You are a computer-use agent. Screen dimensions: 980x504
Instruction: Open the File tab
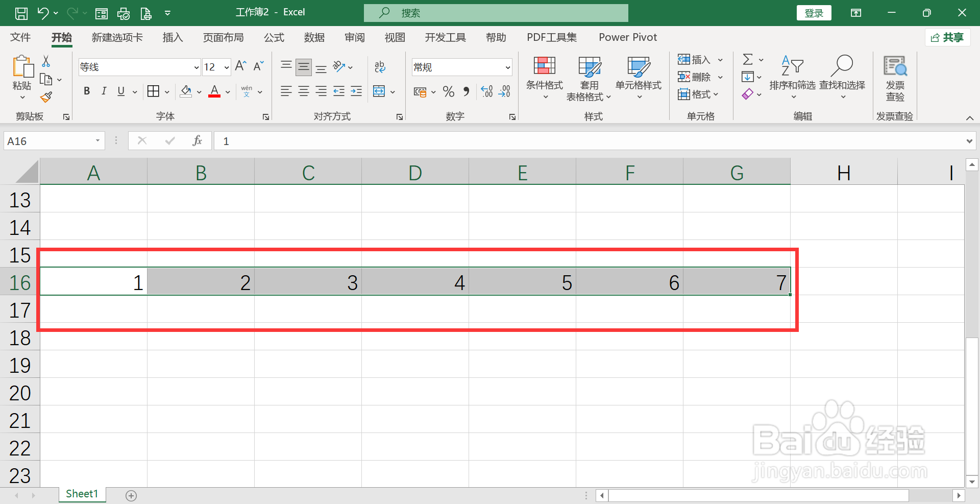pos(20,37)
